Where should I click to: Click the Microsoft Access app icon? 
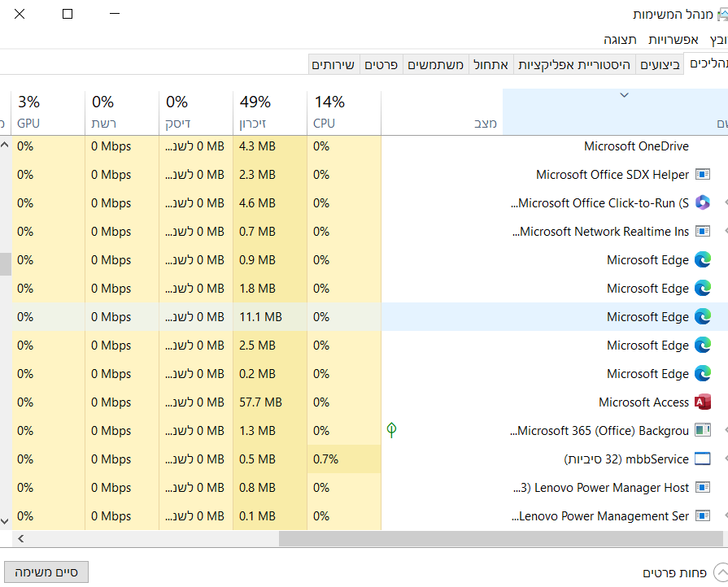coord(703,402)
